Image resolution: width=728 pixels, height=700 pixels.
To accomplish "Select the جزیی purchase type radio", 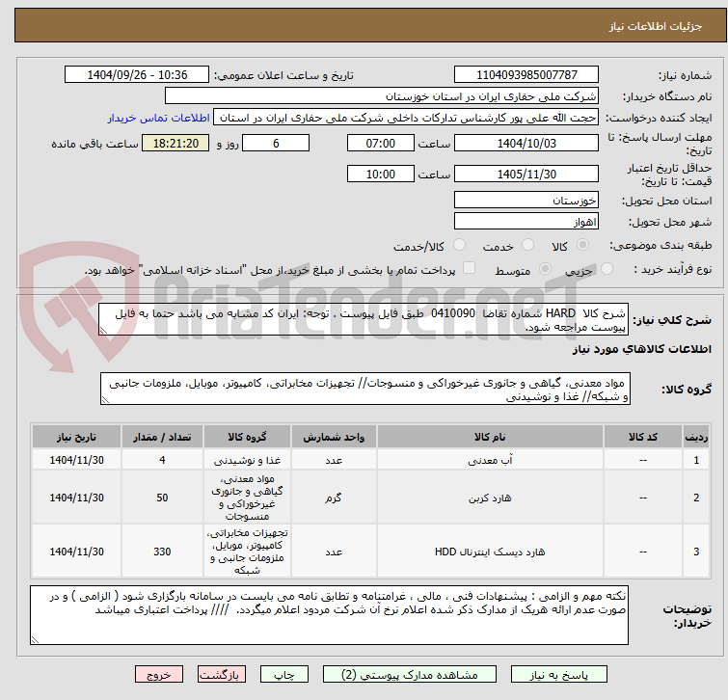I will pyautogui.click(x=607, y=269).
